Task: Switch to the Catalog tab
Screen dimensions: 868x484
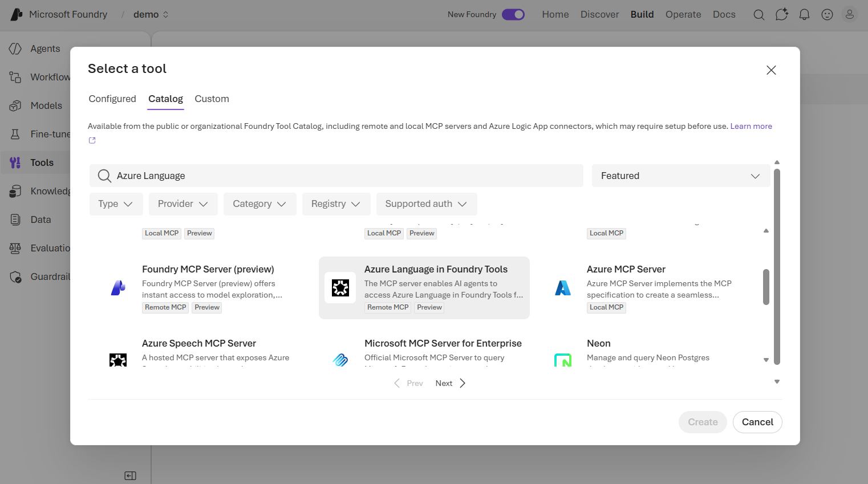Action: click(165, 99)
